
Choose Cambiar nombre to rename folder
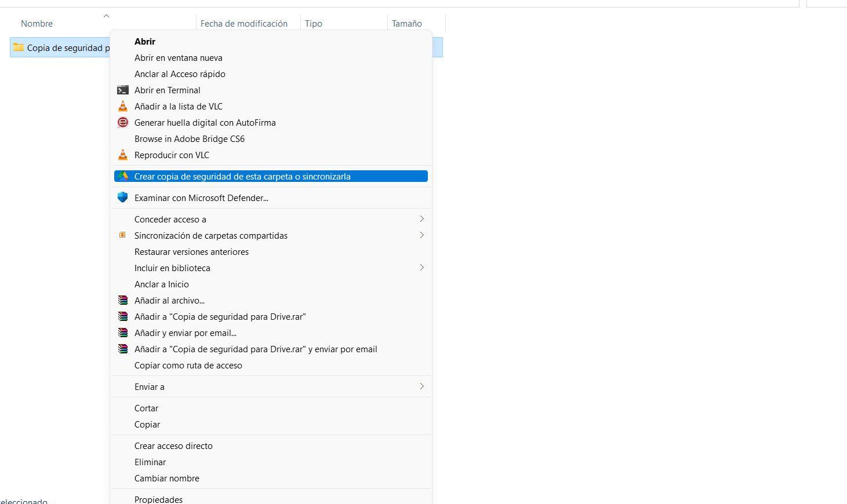(166, 479)
